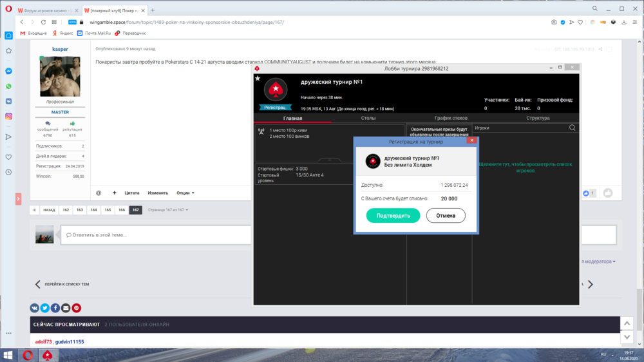Open the moderator actions dropdown

[599, 262]
